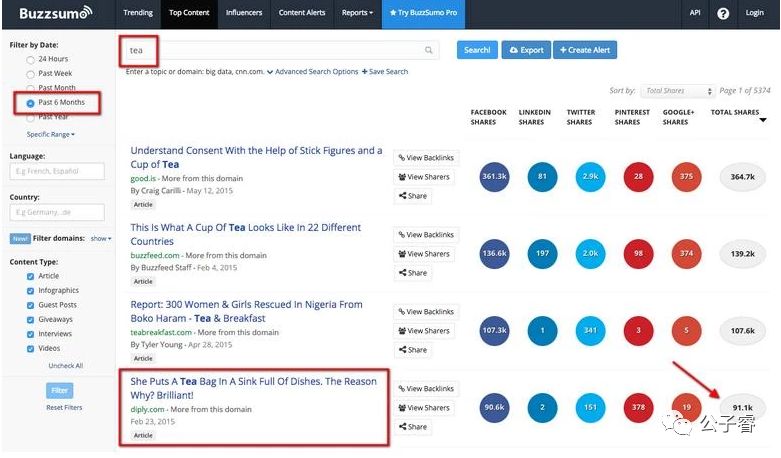The image size is (781, 458).
Task: Click Twitter shares bubble 151
Action: tap(590, 407)
